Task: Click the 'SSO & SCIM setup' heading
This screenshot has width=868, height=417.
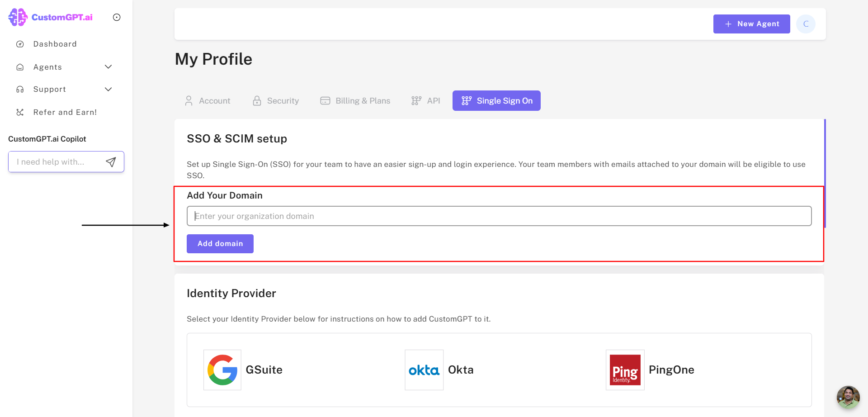Action: [x=237, y=139]
